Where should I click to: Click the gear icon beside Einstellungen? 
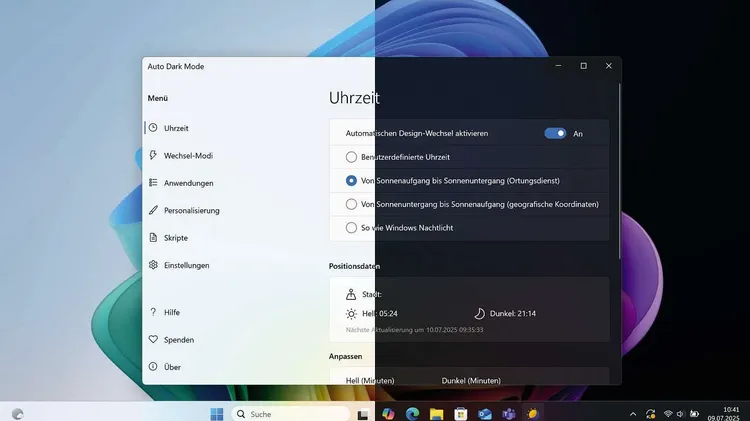[153, 265]
